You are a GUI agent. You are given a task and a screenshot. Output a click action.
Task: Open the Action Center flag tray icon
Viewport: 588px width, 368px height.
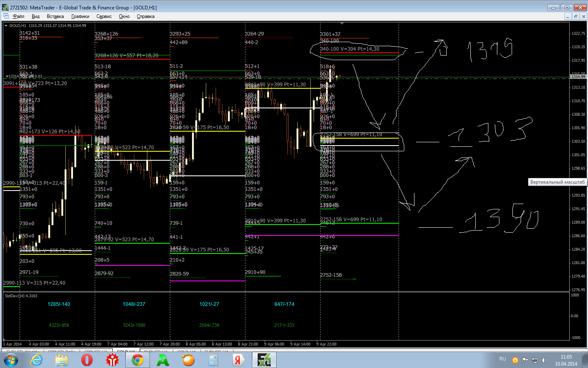[525, 360]
